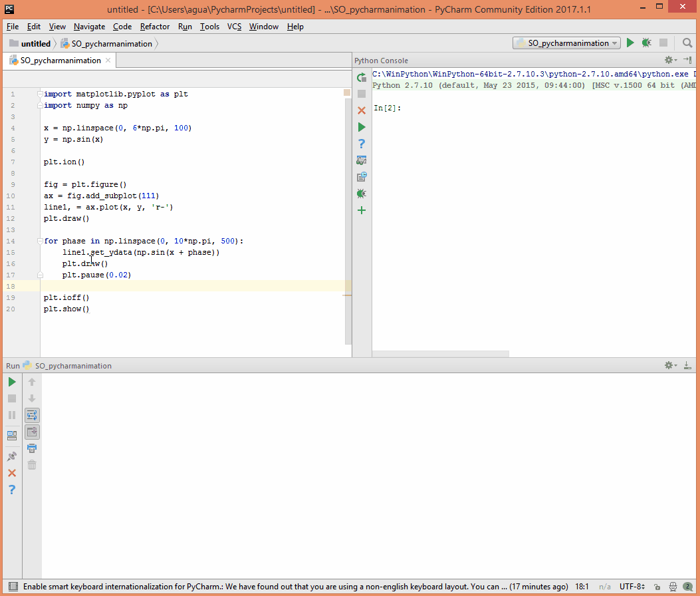
Task: Pause output in the Run panel
Action: click(11, 415)
